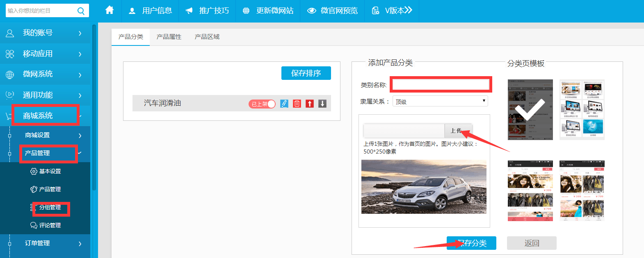644x258 pixels.
Task: Switch to the 产品区域 tab
Action: pyautogui.click(x=207, y=37)
